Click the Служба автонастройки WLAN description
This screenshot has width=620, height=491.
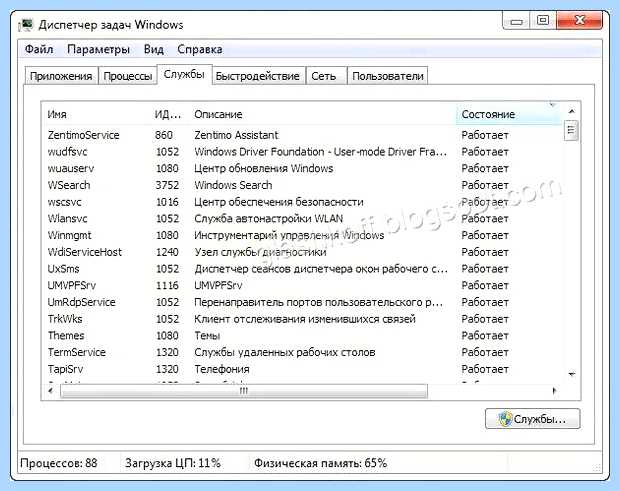(x=268, y=219)
